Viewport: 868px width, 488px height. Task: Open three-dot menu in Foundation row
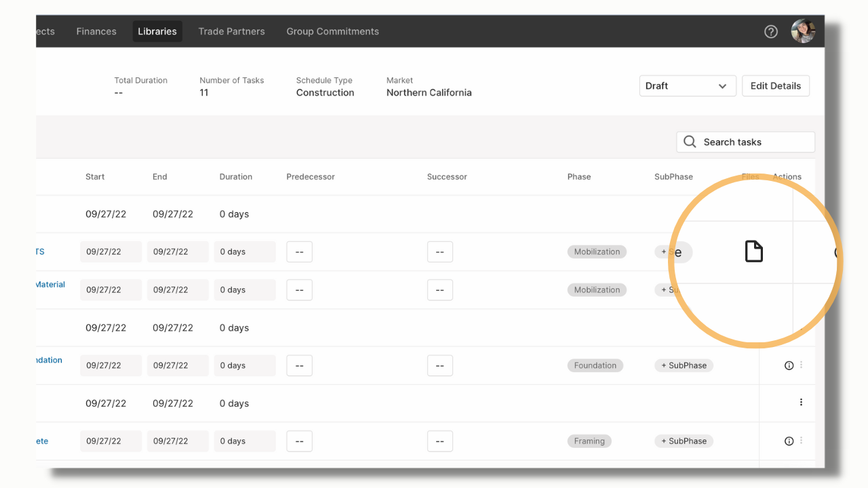[x=801, y=365]
